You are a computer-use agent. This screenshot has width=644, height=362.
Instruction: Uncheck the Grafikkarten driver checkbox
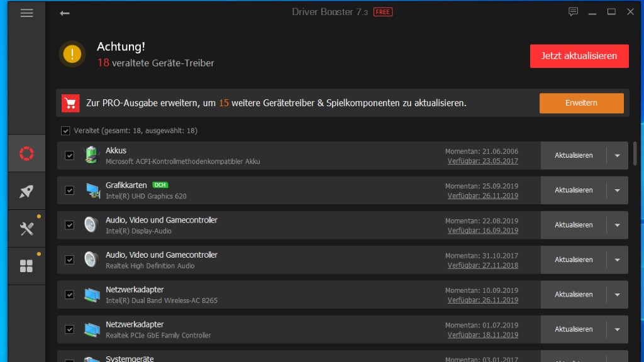pos(69,190)
